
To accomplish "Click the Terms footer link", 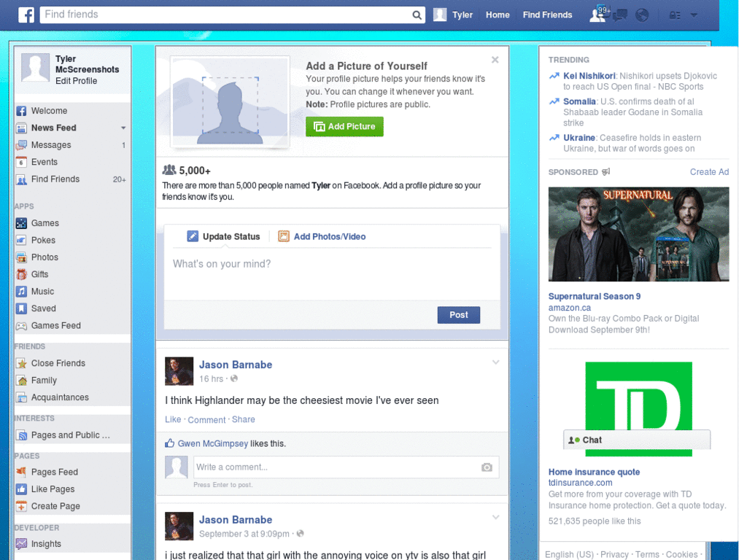I will [647, 555].
